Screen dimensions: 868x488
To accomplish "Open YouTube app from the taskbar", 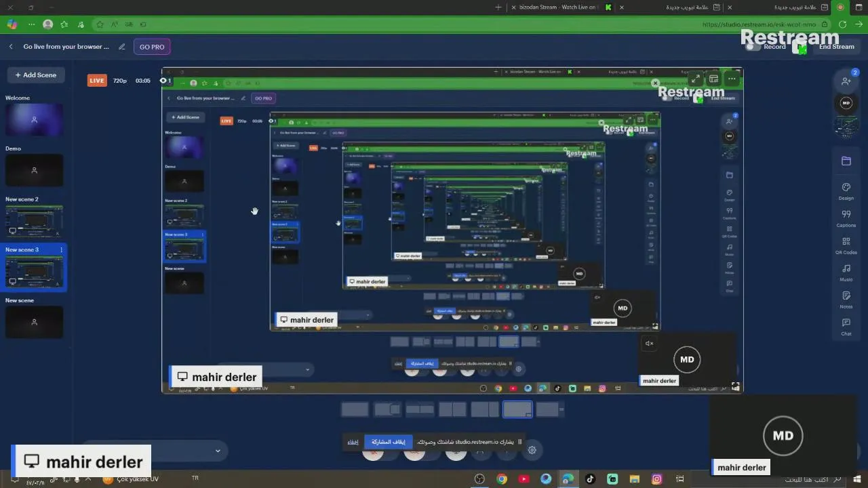I will click(x=524, y=479).
